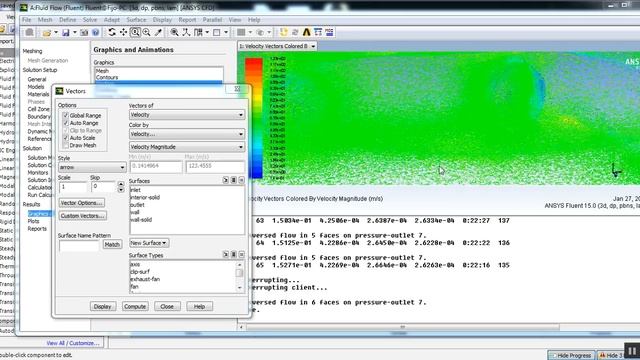Viewport: 640px width, 360px height.
Task: Toggle the Auto Range checkbox
Action: [x=66, y=123]
